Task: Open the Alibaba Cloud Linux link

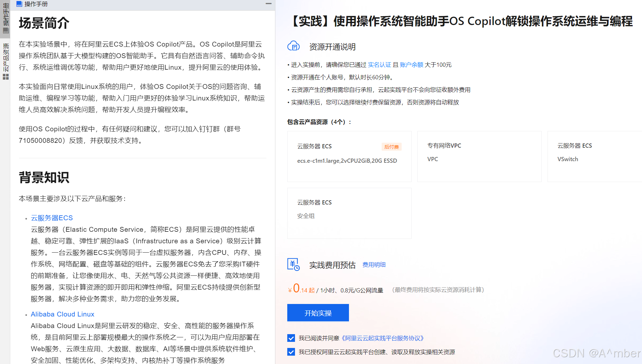Action: tap(62, 314)
